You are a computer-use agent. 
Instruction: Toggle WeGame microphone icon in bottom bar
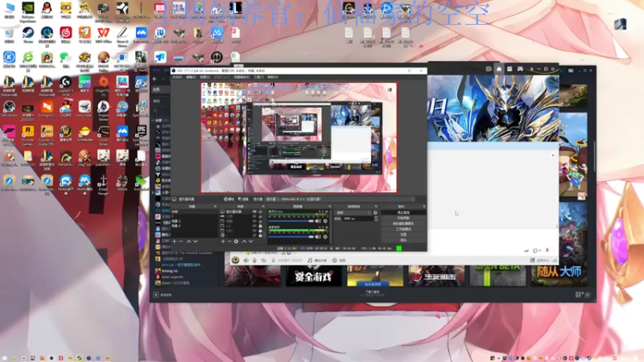point(254,260)
